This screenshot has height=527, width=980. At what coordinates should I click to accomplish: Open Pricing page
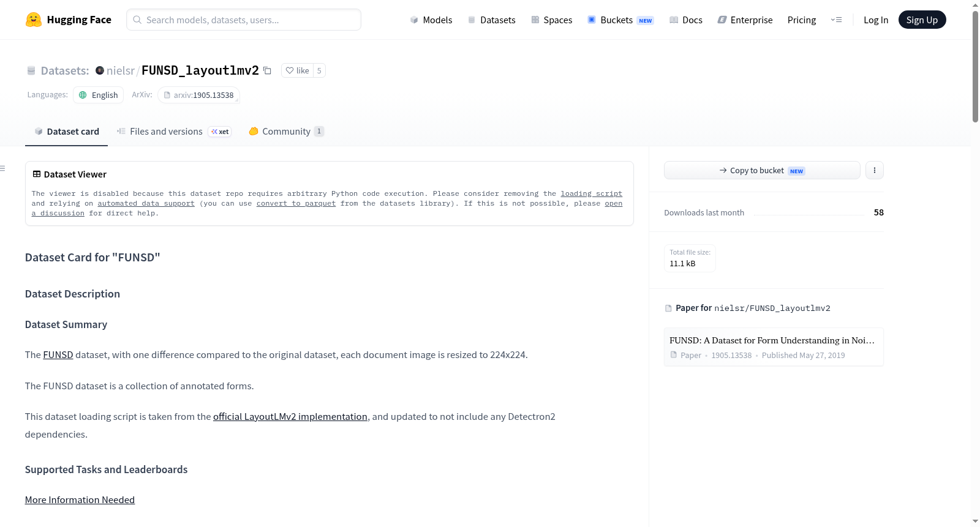coord(801,20)
